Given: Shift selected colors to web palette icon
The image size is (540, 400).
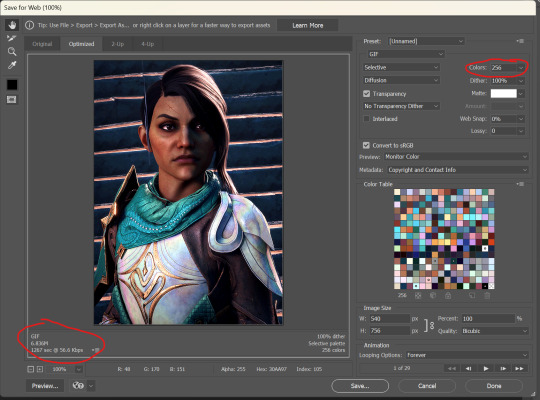Looking at the screenshot, I should click(433, 296).
